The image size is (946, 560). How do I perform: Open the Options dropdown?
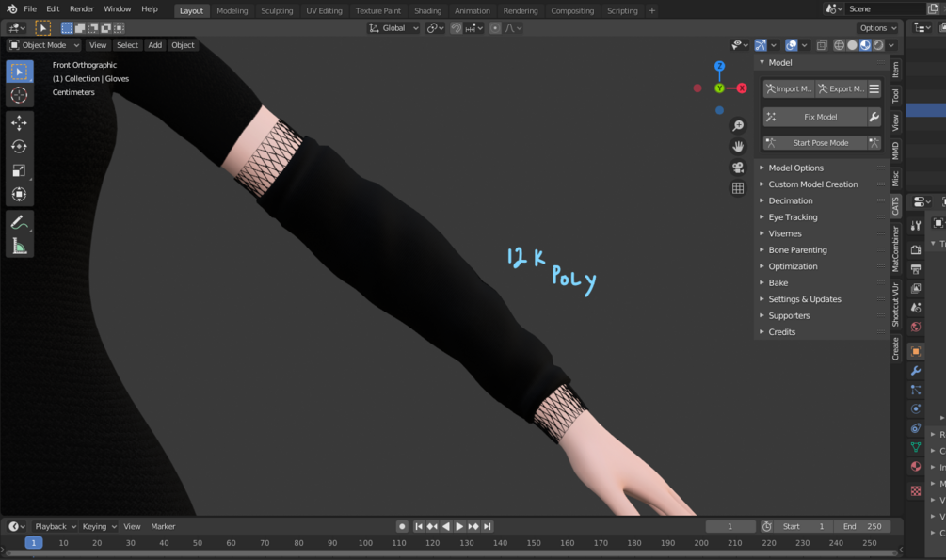pyautogui.click(x=878, y=27)
